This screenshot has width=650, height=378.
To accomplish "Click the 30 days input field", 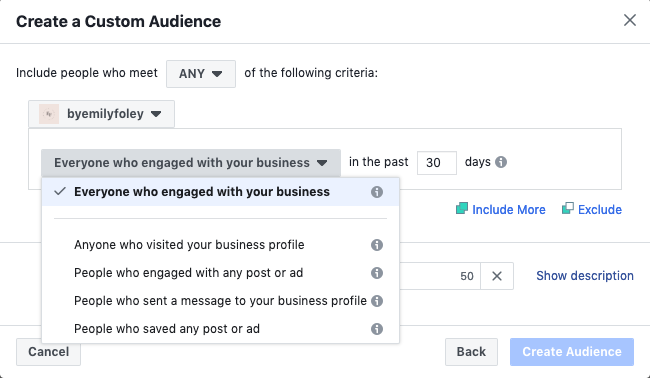I will pyautogui.click(x=437, y=162).
